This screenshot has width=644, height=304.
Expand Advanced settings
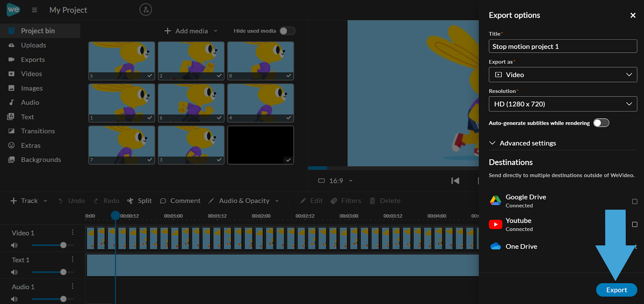pos(523,143)
